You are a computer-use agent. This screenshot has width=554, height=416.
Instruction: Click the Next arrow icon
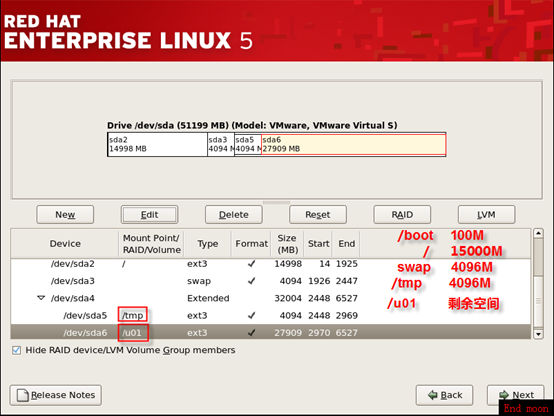point(503,395)
